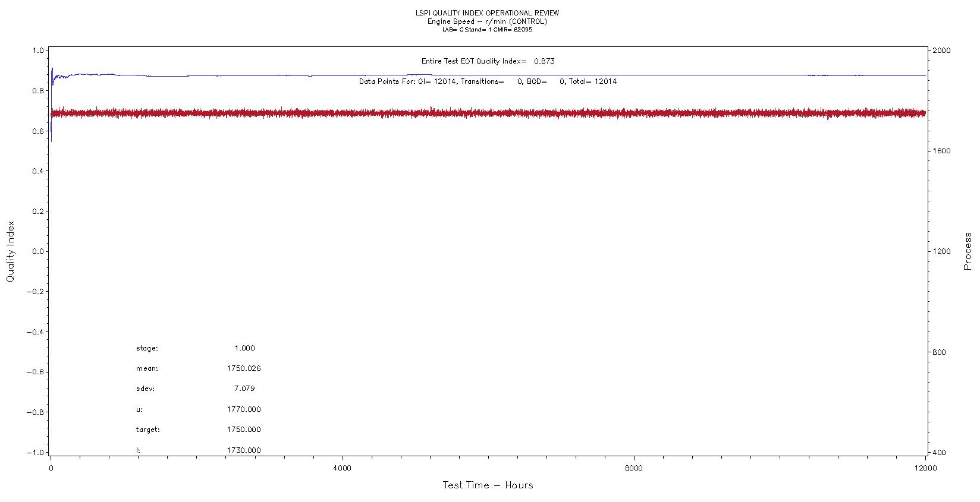Click the 'Quality Index' left axis title
The image size is (980, 502).
(x=11, y=252)
